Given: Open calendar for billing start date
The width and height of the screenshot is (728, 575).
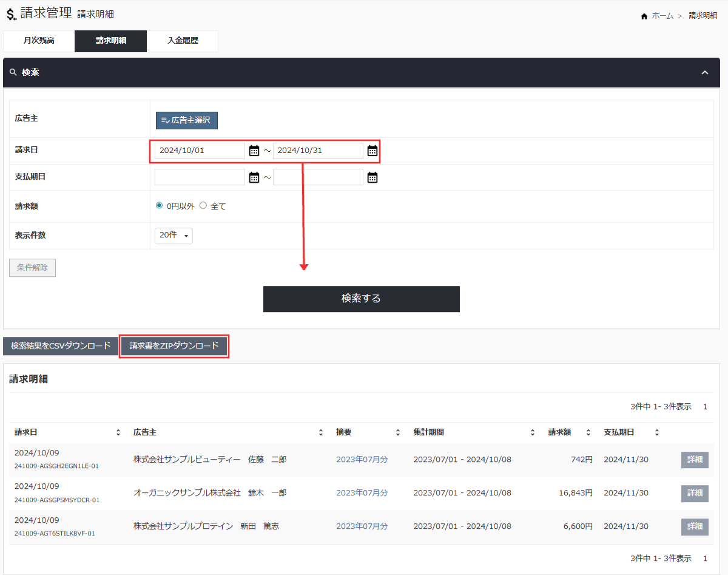Looking at the screenshot, I should coord(254,151).
